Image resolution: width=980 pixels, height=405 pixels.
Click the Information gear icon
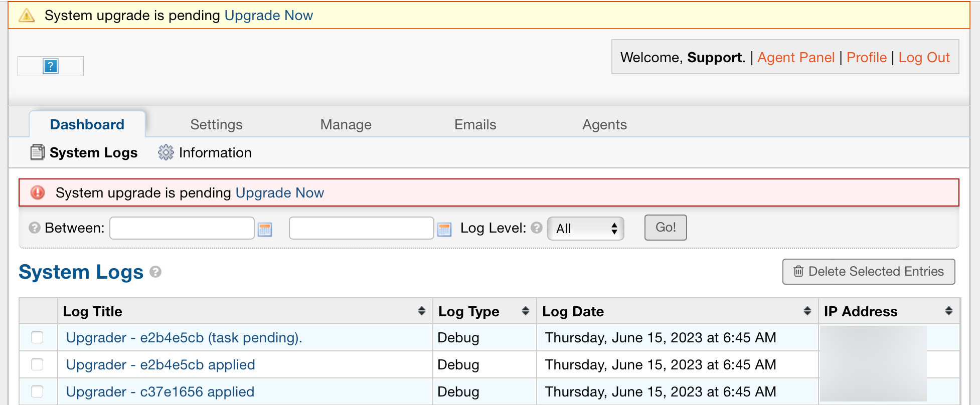click(x=166, y=152)
